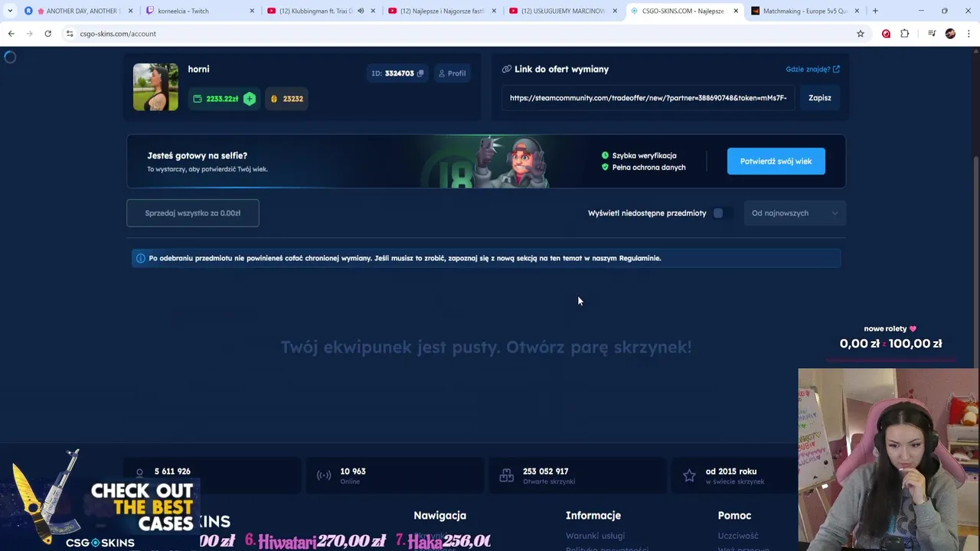Focus the Steam trade offer URL field
The height and width of the screenshot is (551, 980).
coord(648,98)
